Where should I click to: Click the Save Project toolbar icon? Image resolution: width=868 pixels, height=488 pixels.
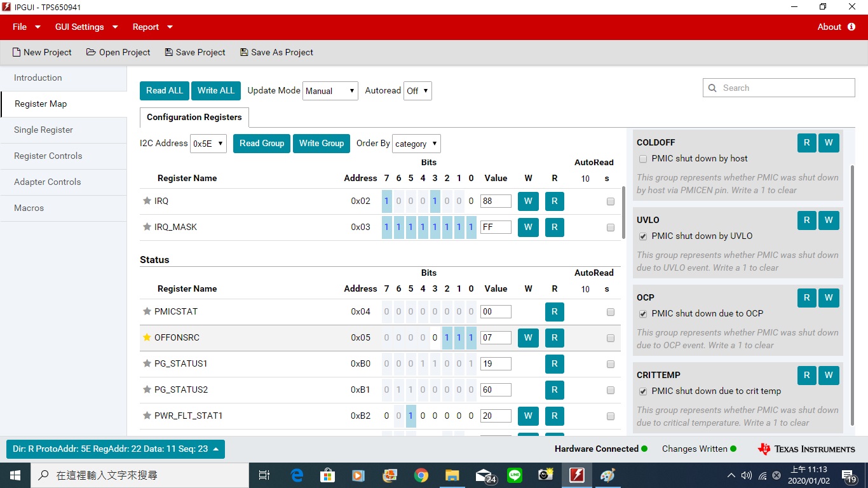click(x=169, y=52)
